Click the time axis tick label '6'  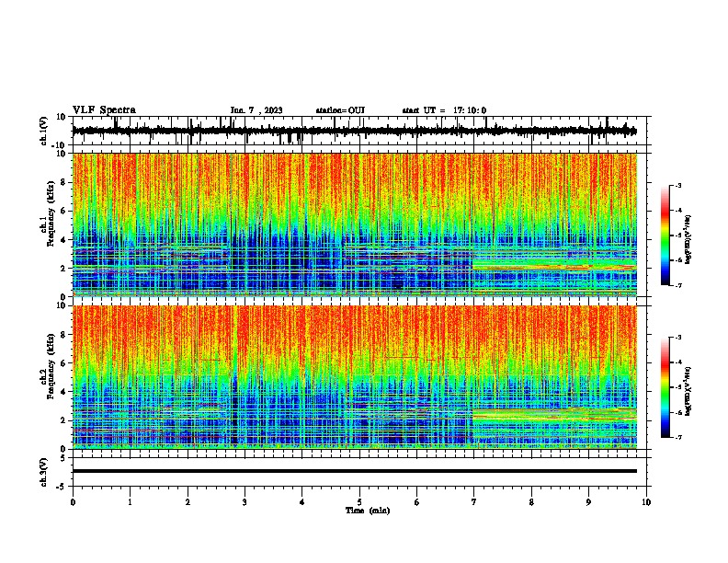pyautogui.click(x=417, y=502)
